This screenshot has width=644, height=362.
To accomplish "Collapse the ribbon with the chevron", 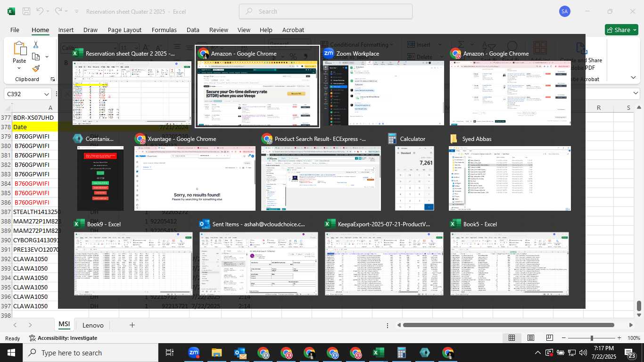I will [633, 77].
